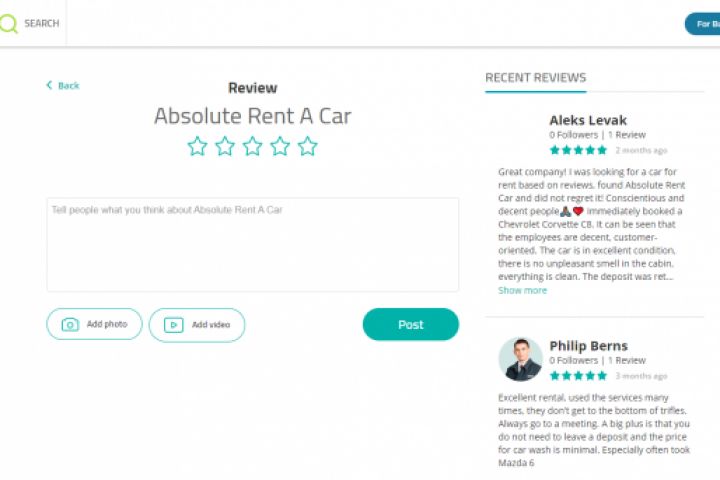The image size is (720, 480).
Task: Click the Post button
Action: click(x=410, y=324)
